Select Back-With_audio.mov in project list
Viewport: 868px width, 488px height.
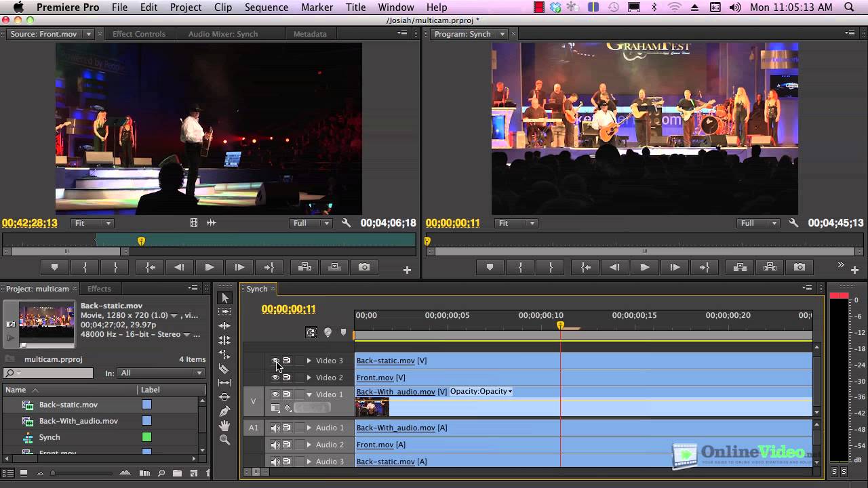pyautogui.click(x=79, y=421)
